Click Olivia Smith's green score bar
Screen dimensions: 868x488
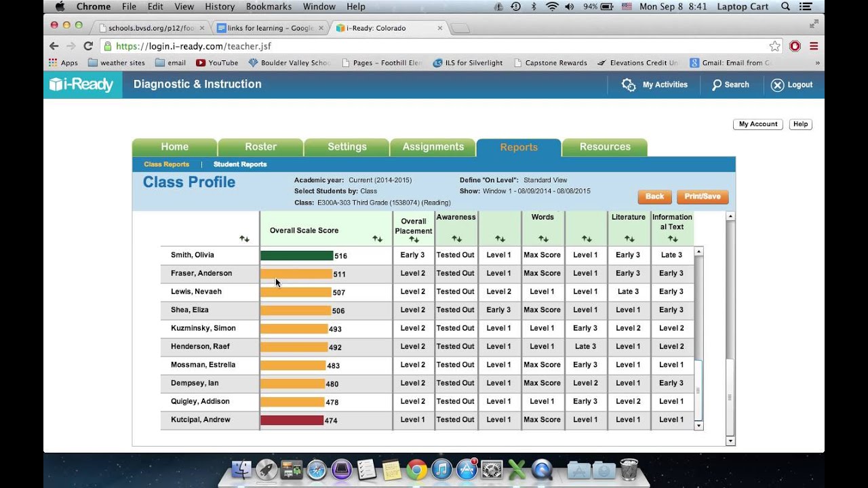tap(296, 256)
